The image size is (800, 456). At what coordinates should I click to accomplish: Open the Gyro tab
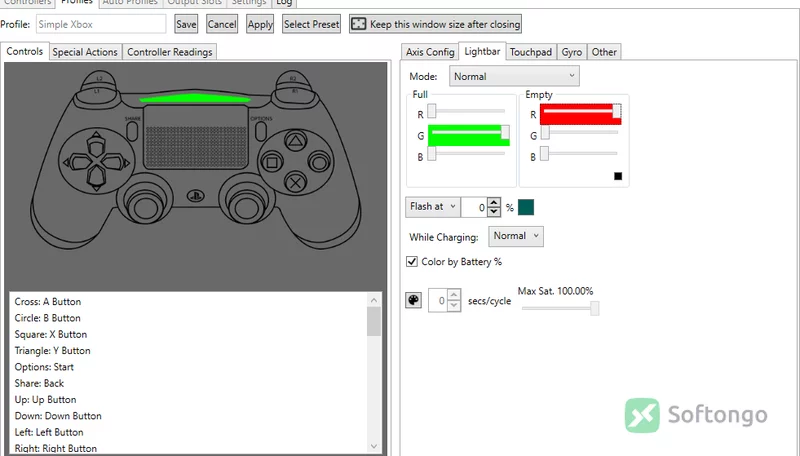pyautogui.click(x=571, y=52)
